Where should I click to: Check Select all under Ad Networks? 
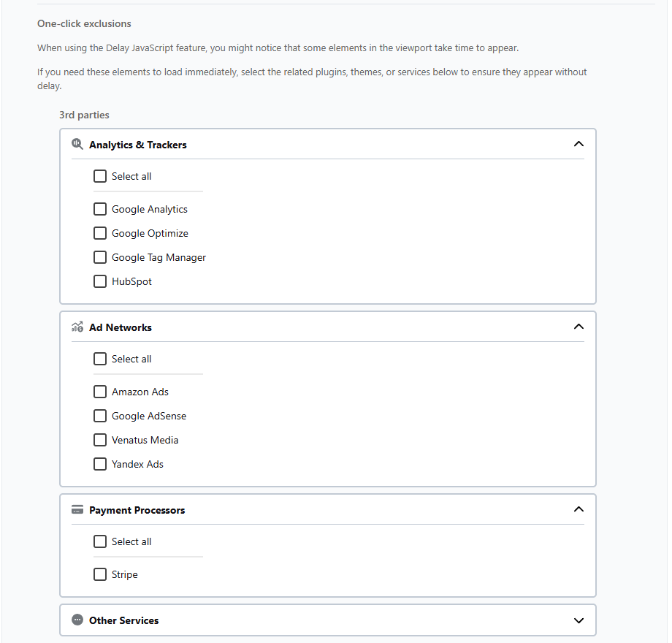100,359
